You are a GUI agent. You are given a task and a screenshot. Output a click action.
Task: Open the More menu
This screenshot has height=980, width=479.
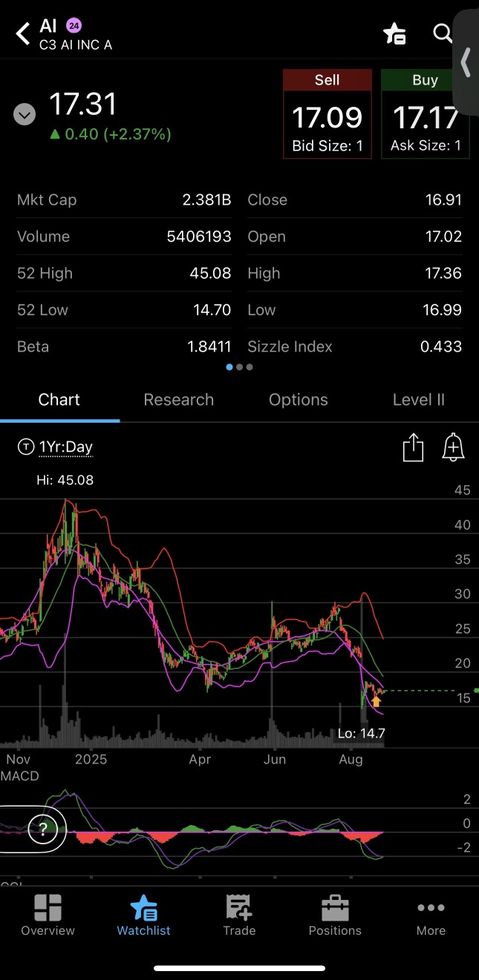[x=431, y=915]
